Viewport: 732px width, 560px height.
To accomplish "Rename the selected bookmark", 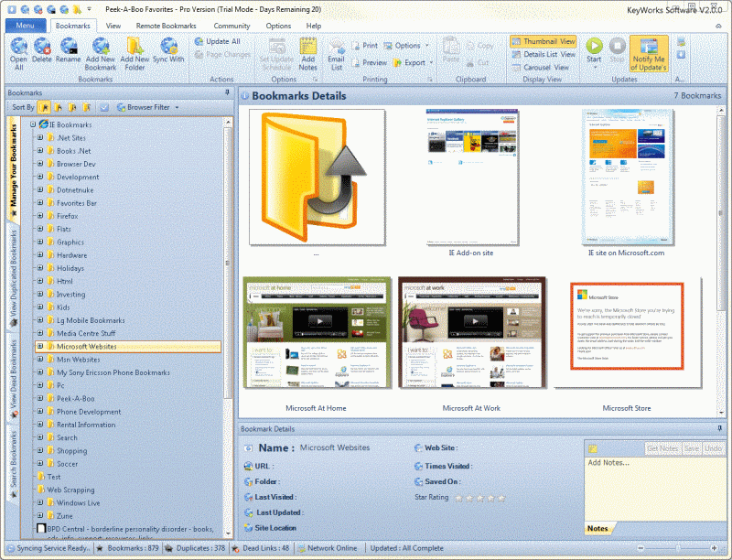I will [x=68, y=50].
